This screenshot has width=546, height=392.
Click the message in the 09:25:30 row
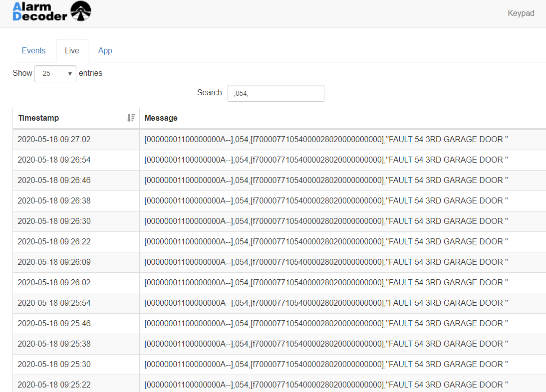326,364
